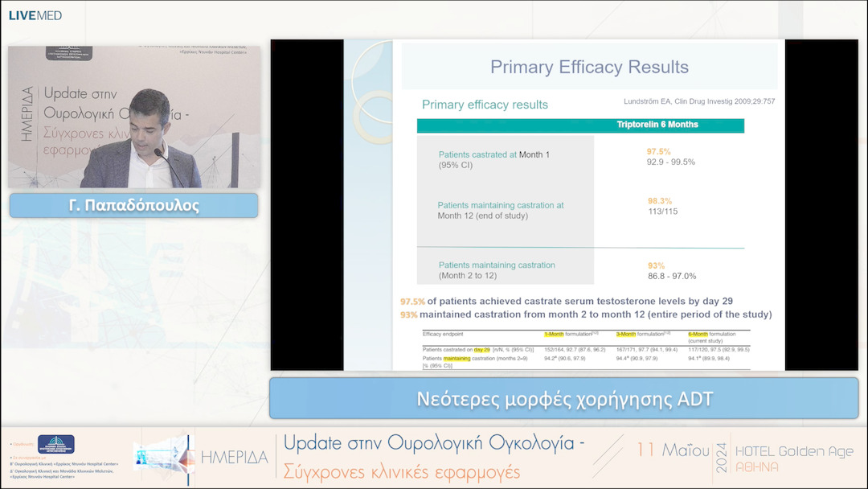Click the Primary Efficacy Results slide heading
Screen dimensions: 868x489
point(589,68)
